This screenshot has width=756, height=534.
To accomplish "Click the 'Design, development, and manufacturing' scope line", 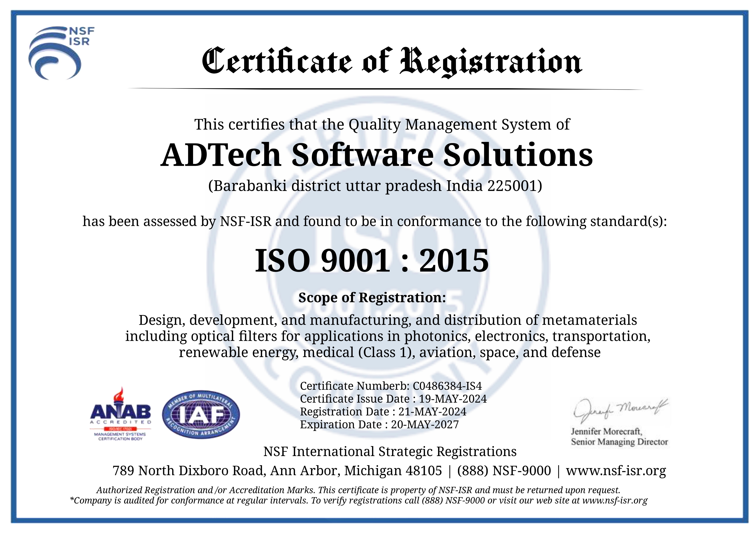I will tap(387, 320).
